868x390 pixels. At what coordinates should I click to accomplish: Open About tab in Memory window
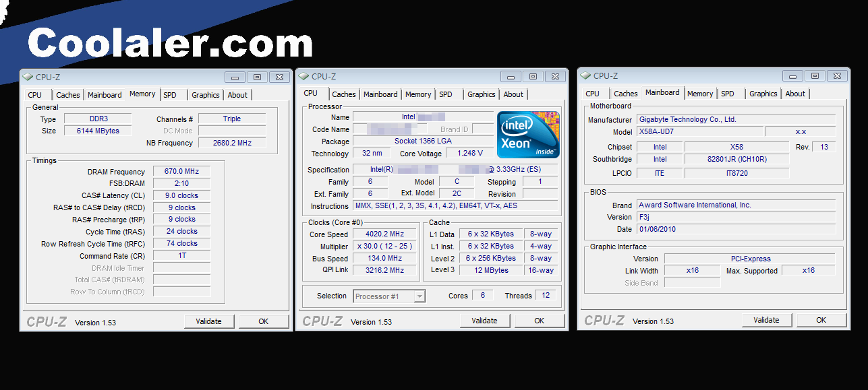(x=237, y=95)
